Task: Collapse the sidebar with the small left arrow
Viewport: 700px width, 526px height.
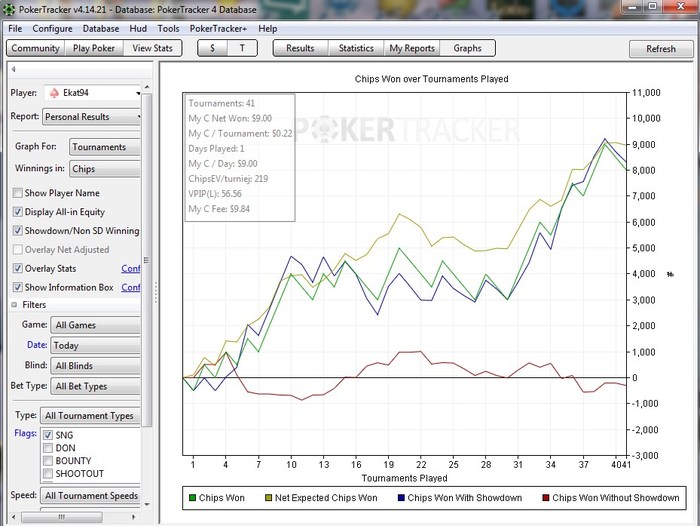Action: click(14, 69)
